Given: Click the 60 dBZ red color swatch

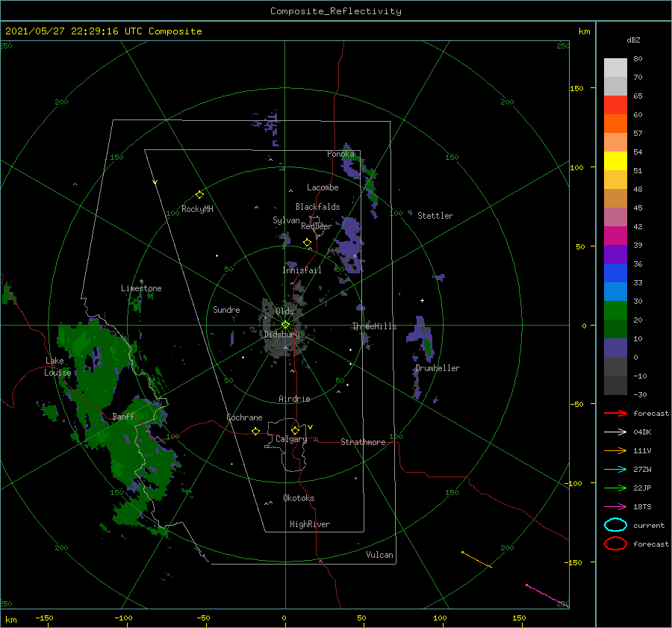Looking at the screenshot, I should 615,105.
